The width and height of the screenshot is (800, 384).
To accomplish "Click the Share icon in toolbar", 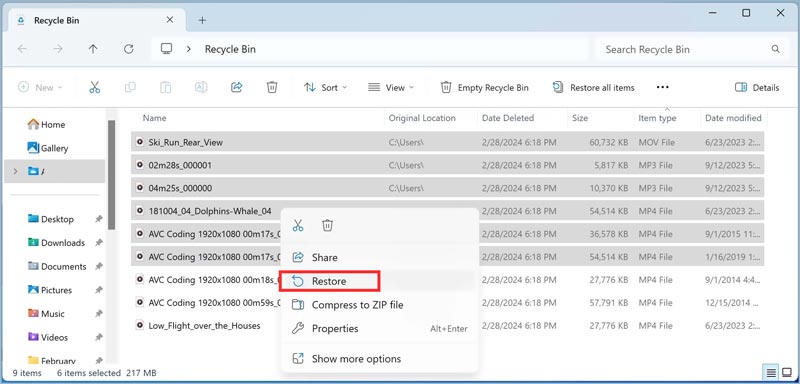I will [237, 87].
